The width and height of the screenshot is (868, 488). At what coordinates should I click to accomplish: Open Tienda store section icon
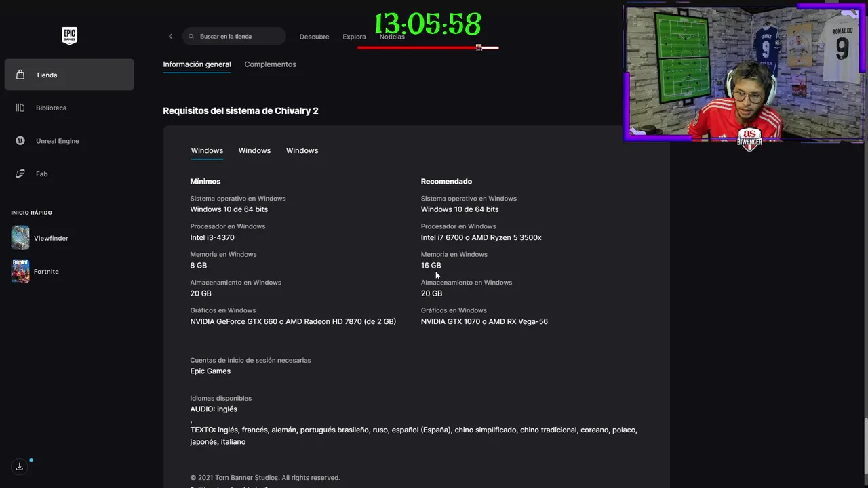20,75
